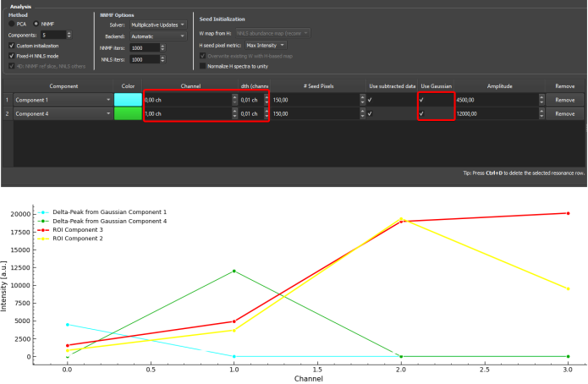Click the NNMF iters stepper arrows
This screenshot has height=384, width=588.
point(162,48)
